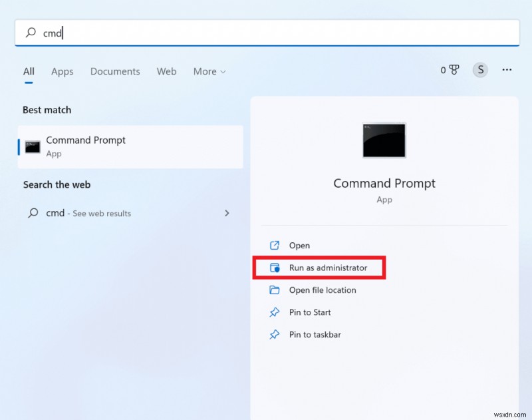Open your account options via the S avatar

click(x=480, y=69)
